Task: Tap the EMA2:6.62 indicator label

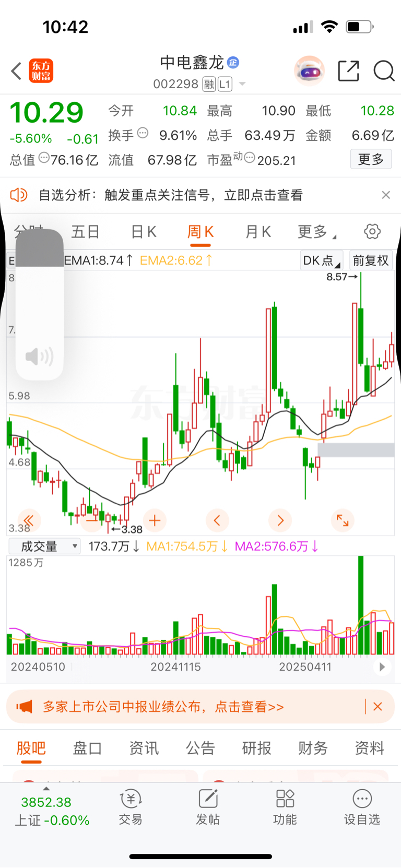Action: click(x=176, y=260)
